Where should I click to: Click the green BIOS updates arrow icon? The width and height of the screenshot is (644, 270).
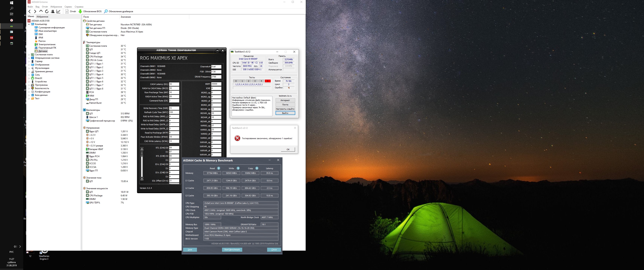pyautogui.click(x=80, y=11)
